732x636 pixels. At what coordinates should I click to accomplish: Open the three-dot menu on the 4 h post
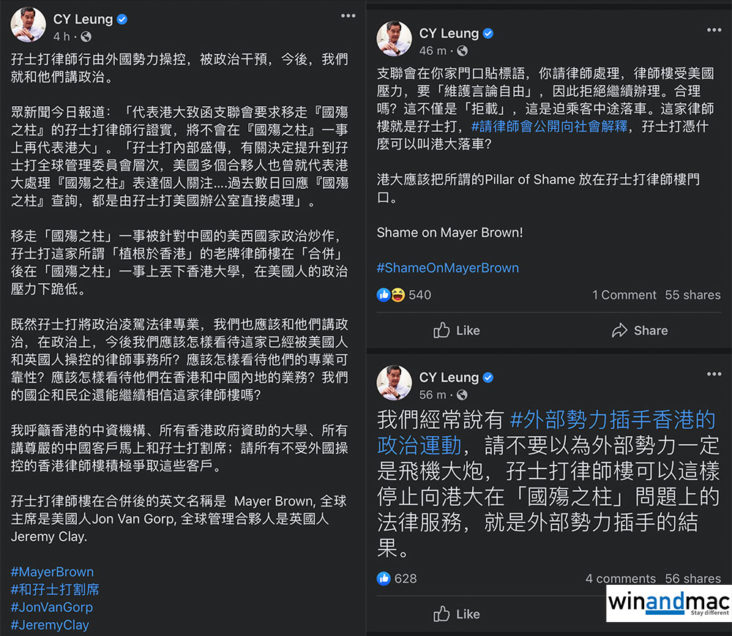348,16
